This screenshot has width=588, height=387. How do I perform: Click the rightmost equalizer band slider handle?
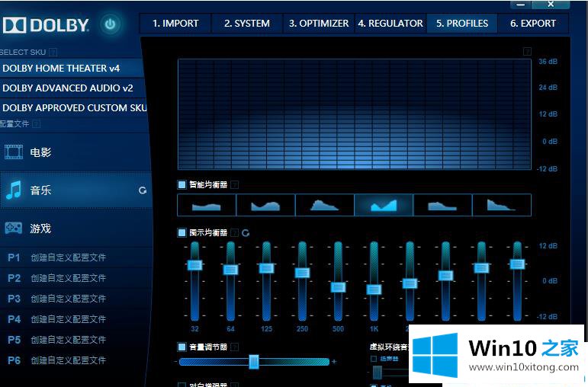pyautogui.click(x=518, y=264)
